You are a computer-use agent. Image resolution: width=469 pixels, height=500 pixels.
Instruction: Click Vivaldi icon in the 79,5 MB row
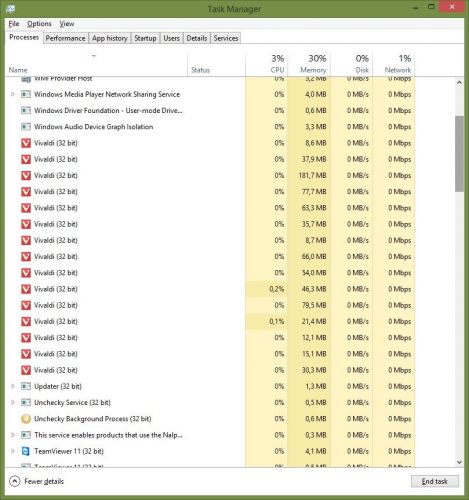click(26, 305)
